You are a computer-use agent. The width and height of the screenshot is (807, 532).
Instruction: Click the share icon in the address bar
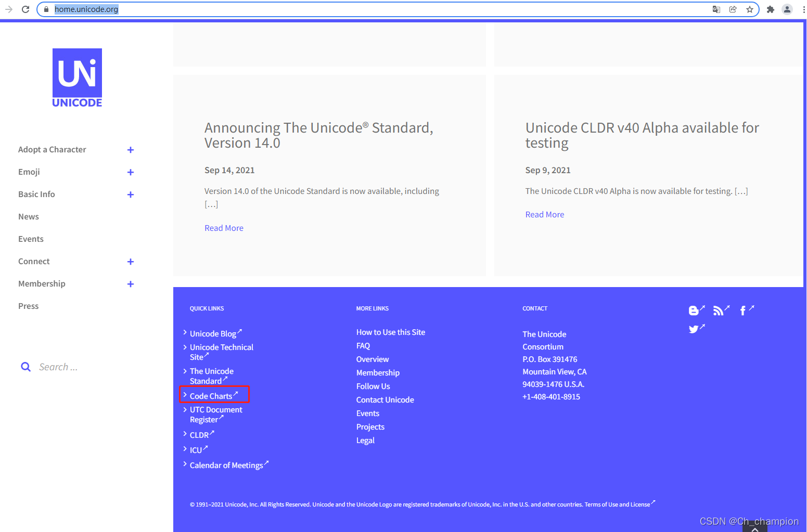tap(733, 9)
